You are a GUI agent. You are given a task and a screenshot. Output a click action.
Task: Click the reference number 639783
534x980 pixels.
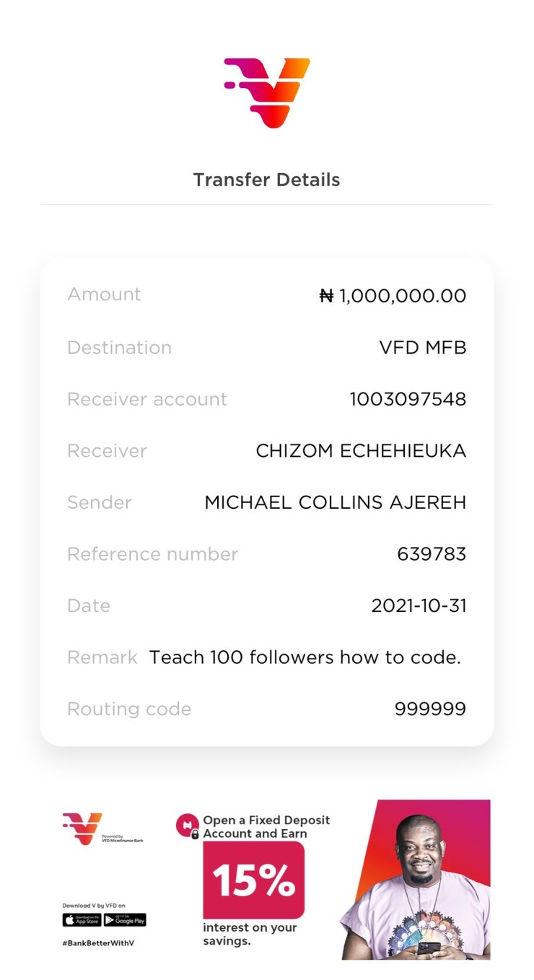click(432, 554)
